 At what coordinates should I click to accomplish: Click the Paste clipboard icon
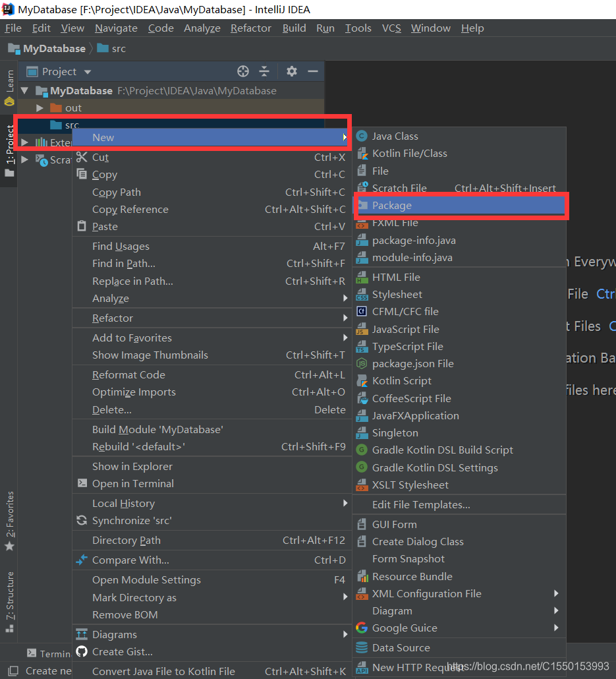coord(82,227)
